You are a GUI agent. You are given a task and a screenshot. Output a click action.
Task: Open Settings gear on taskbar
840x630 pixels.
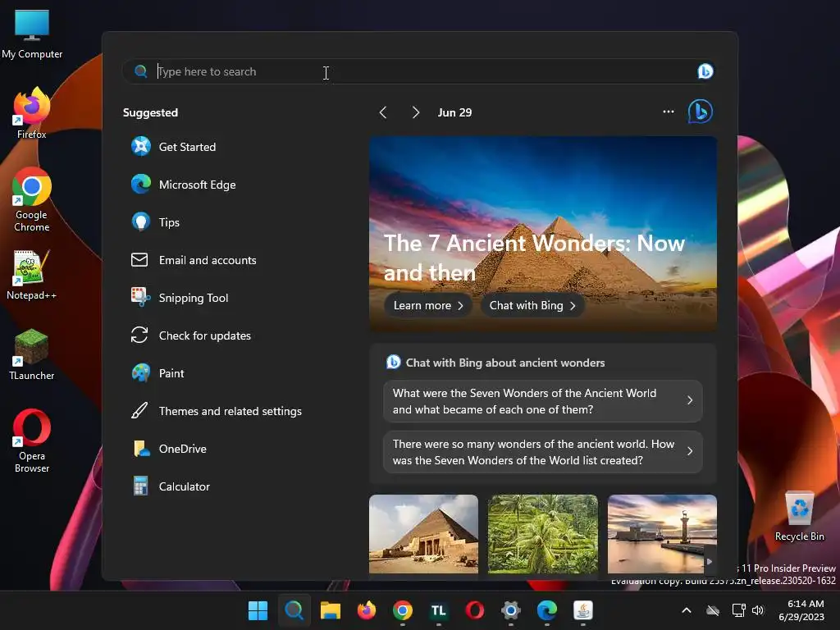[511, 610]
